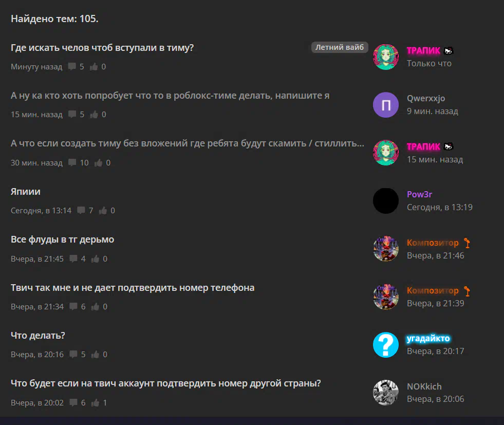504x425 pixels.
Task: Open Pow3r's profile name link
Action: tap(419, 194)
